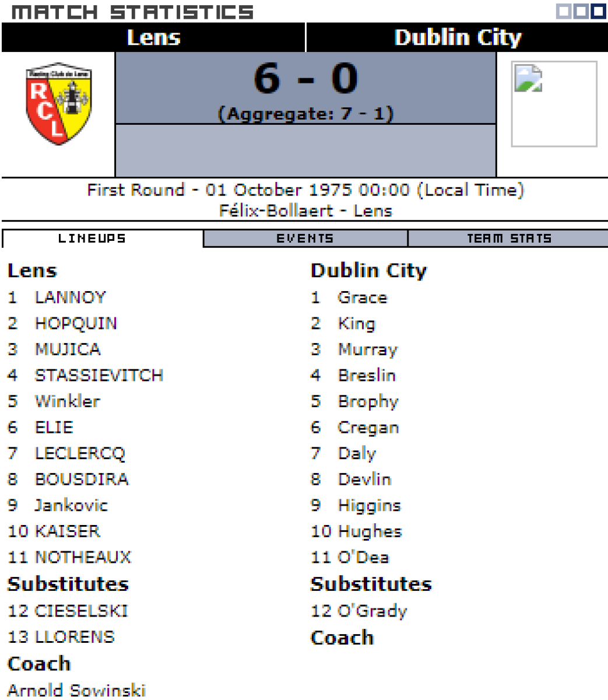
Task: Click the Dublin City name in black header
Action: click(x=458, y=37)
